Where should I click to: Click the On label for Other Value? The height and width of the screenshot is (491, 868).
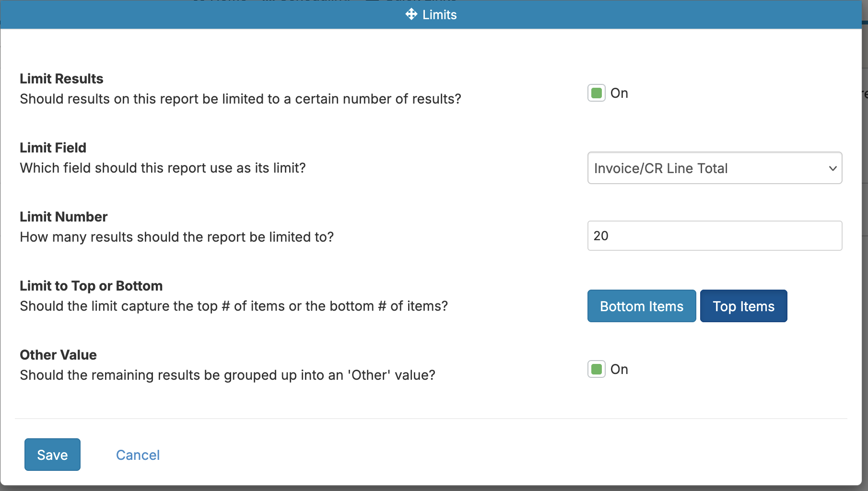click(619, 369)
